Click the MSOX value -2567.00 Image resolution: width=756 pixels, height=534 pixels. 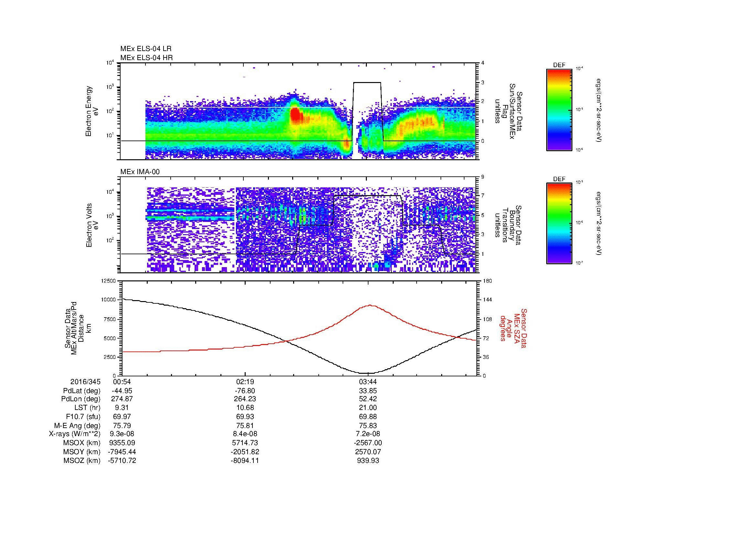368,443
